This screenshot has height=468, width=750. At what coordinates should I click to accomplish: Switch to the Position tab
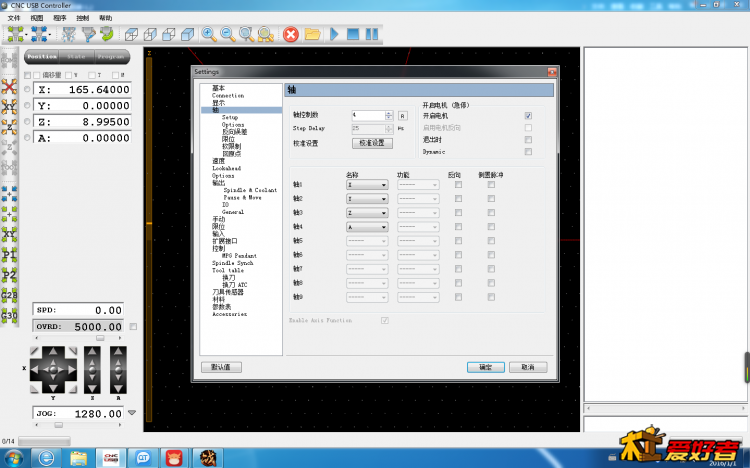point(42,56)
